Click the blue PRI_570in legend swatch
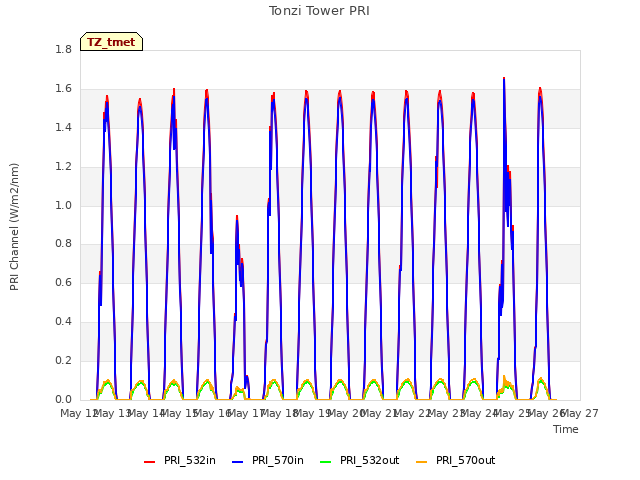Viewport: 640px width, 480px height. [x=238, y=462]
